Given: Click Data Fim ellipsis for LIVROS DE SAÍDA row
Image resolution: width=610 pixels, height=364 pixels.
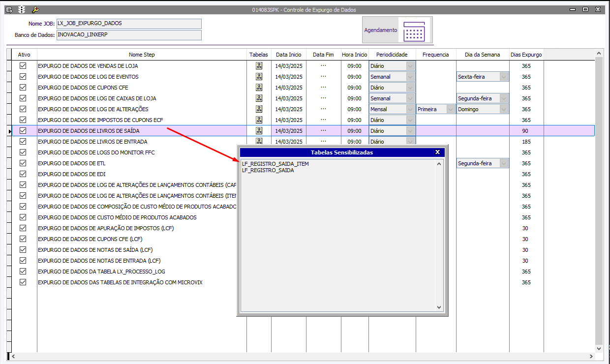Looking at the screenshot, I should tap(323, 131).
